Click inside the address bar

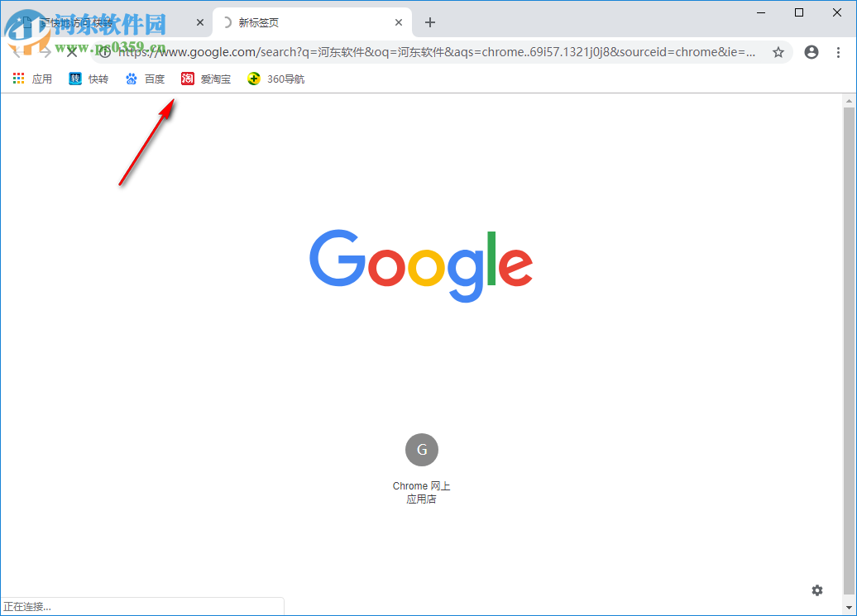(x=414, y=51)
